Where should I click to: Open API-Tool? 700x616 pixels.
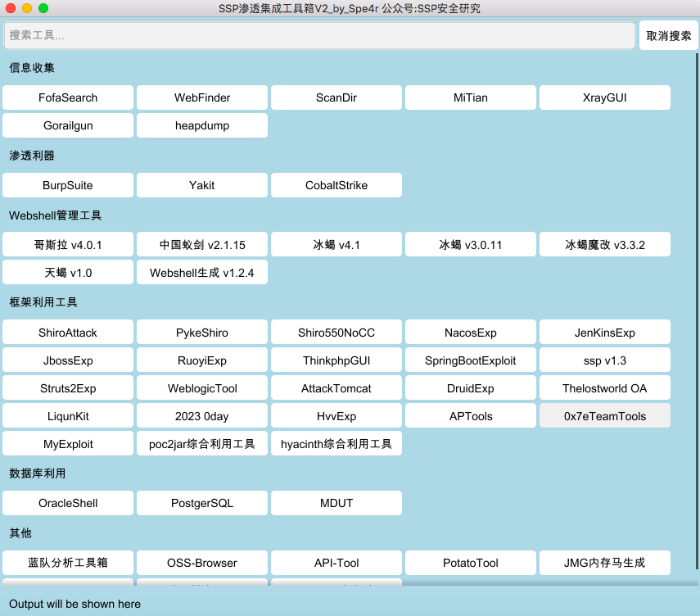[x=336, y=563]
